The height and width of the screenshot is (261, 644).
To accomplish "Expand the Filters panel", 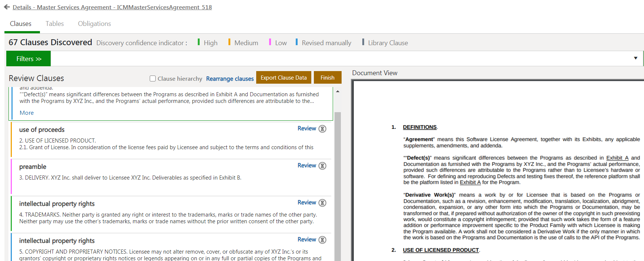I will click(x=28, y=59).
